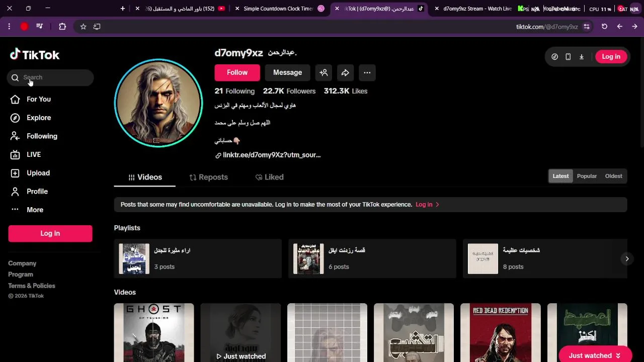Open the Terms & Policies footer link
Image resolution: width=644 pixels, height=362 pixels.
tap(32, 286)
